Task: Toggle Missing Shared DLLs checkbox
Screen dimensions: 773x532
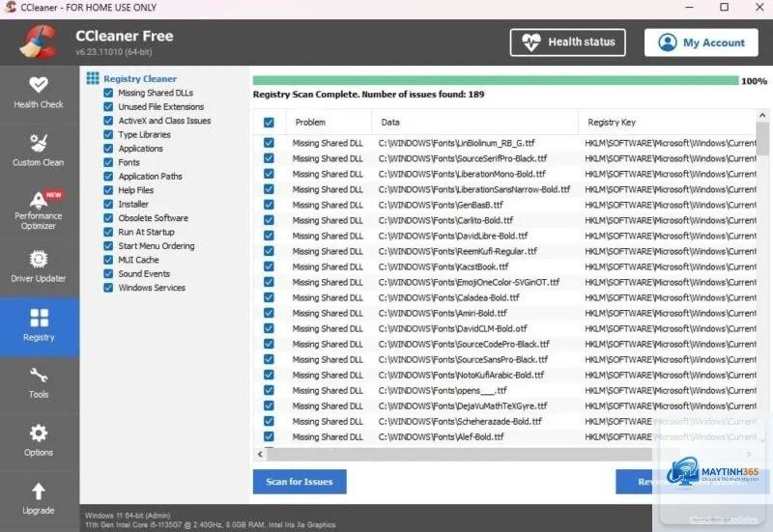Action: point(108,93)
